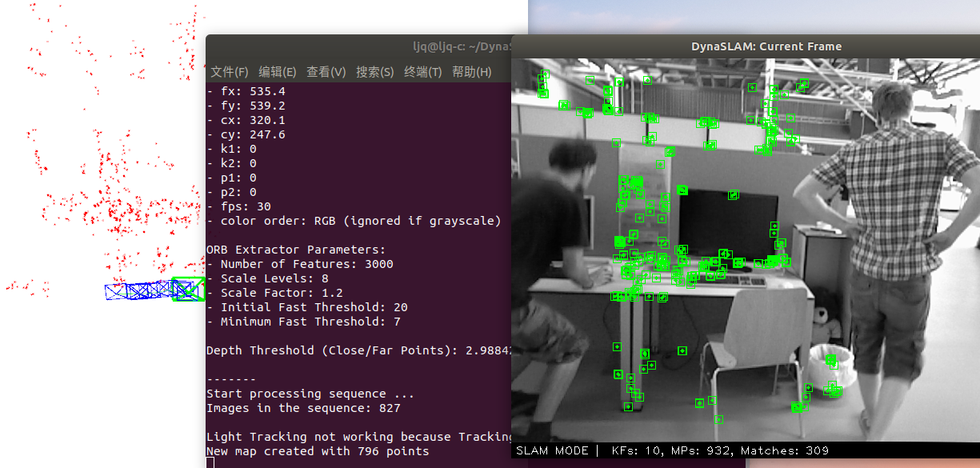Click the 'cy: 247.6' line
980x468 pixels.
tap(246, 134)
